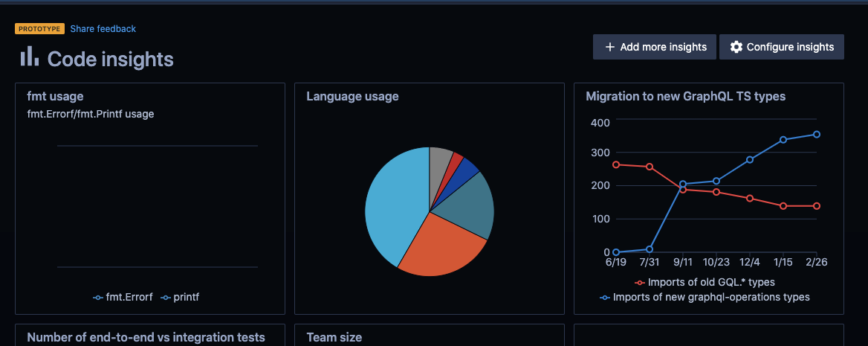Click the Share feedback link
The height and width of the screenshot is (346, 868).
[103, 29]
